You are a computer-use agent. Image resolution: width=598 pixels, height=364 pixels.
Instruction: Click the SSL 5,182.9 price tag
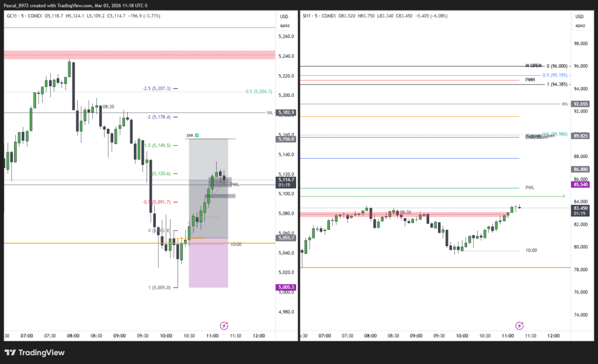(284, 113)
